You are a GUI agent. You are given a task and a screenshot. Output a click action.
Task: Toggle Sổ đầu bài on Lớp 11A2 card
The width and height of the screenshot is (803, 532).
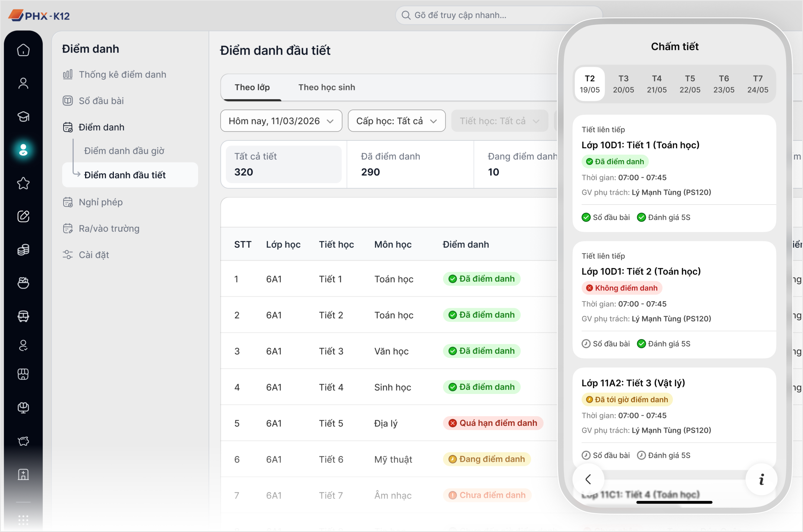605,455
